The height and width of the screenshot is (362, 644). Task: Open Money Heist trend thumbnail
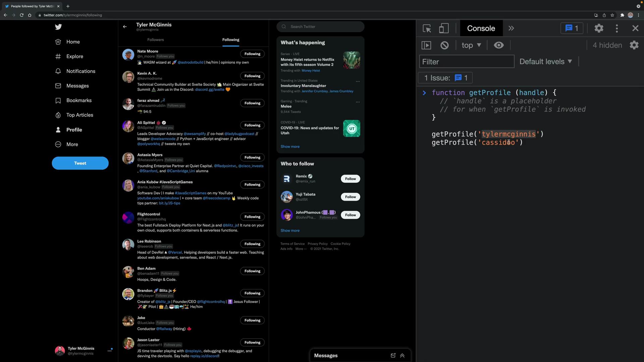click(x=352, y=60)
